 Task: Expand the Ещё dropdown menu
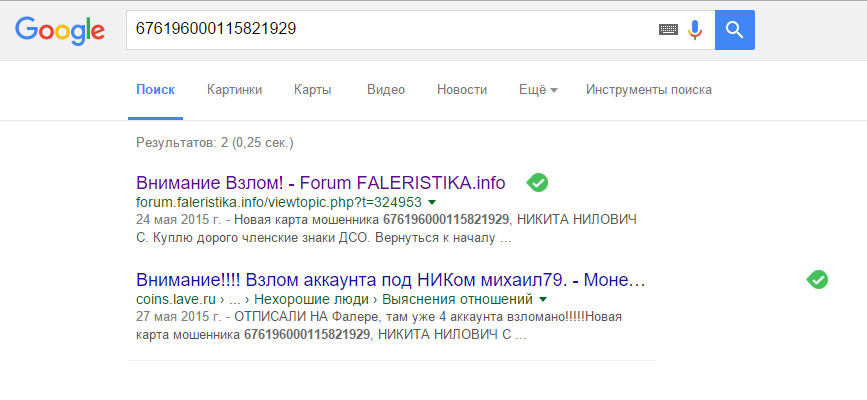pyautogui.click(x=538, y=90)
